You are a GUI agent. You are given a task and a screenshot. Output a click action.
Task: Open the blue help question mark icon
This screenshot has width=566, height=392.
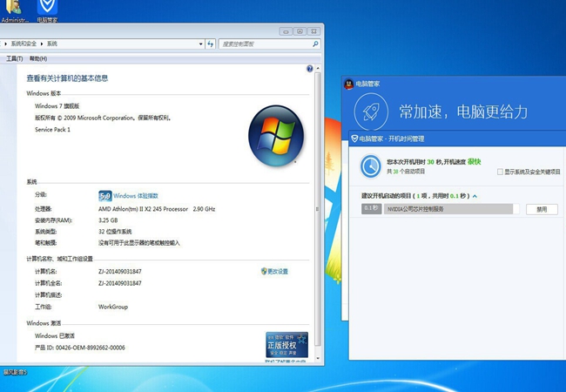coord(309,69)
